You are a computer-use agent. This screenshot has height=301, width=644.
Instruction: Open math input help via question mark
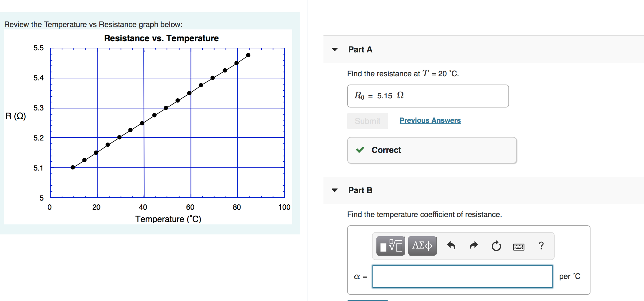[x=541, y=246]
